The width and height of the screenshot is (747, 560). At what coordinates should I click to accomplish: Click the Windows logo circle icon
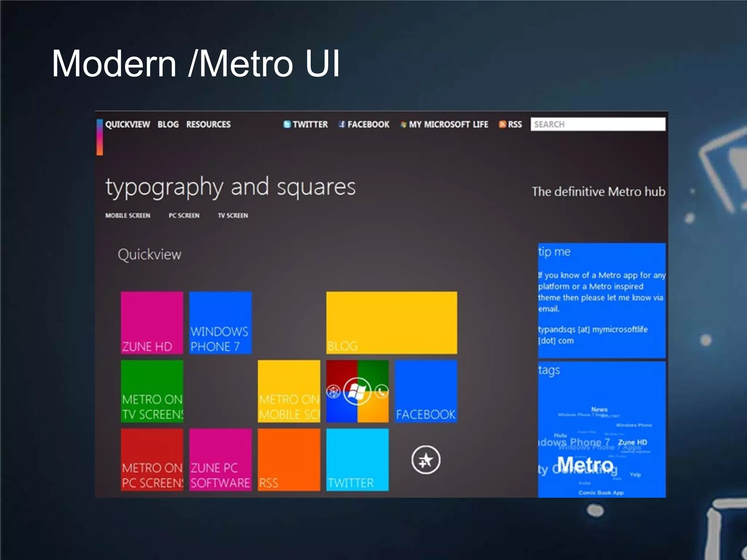click(357, 392)
